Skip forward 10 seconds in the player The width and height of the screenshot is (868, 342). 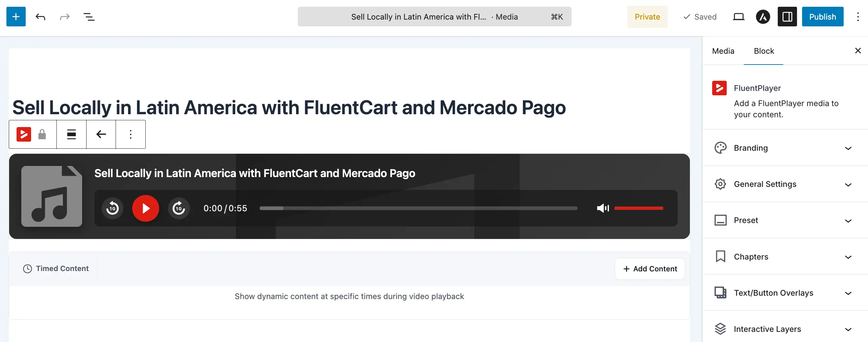pos(179,208)
